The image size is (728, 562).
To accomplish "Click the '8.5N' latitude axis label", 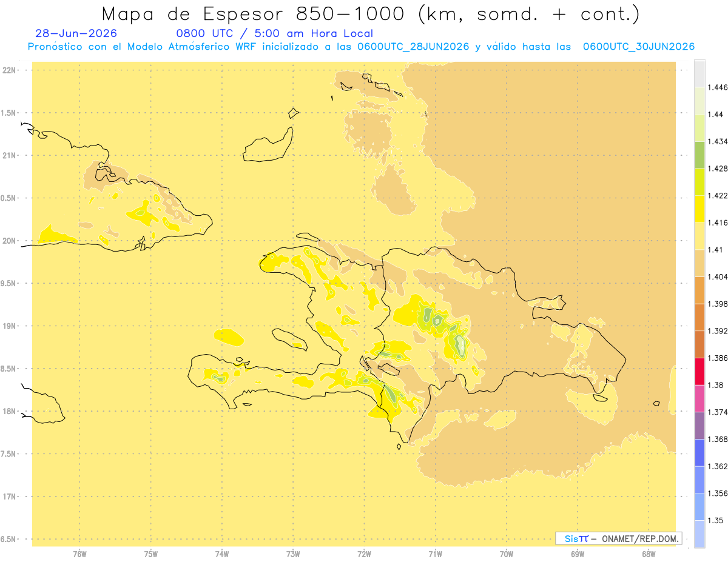I will [9, 369].
